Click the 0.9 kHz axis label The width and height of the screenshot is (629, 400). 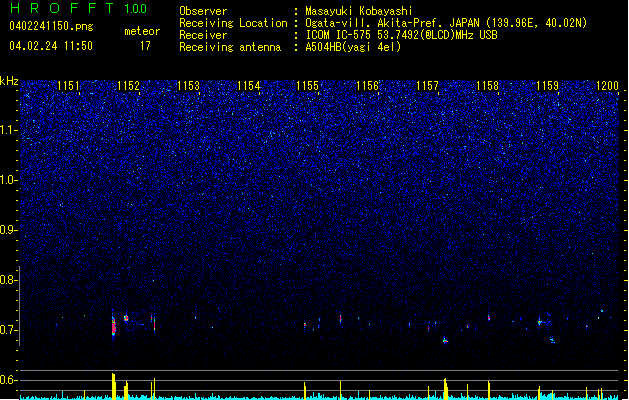(x=9, y=230)
